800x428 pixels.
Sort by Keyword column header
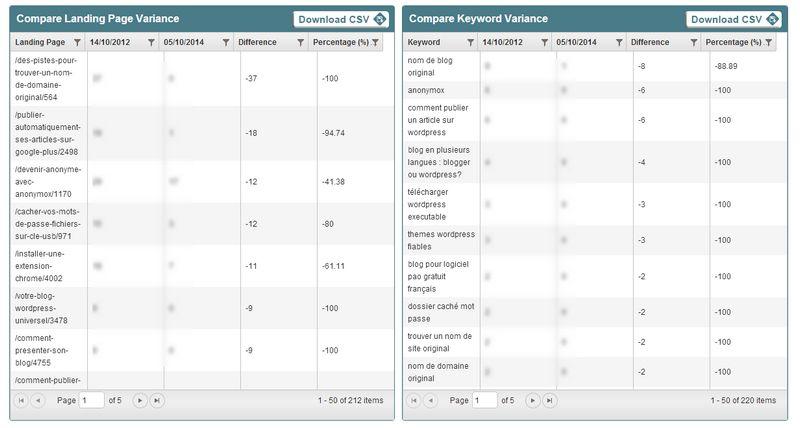click(424, 42)
